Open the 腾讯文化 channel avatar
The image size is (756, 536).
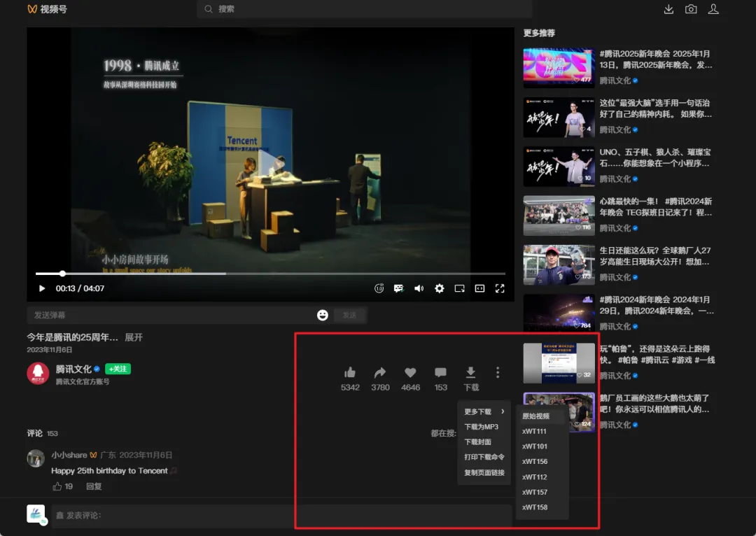click(38, 374)
